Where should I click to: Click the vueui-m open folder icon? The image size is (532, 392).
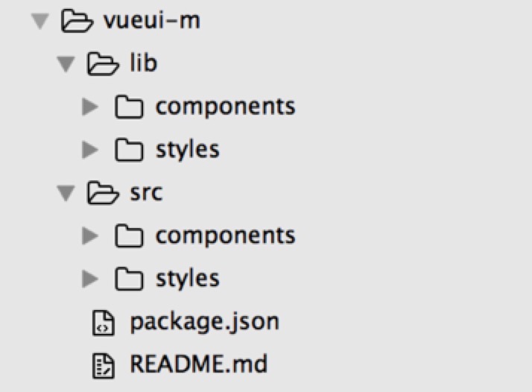point(75,20)
